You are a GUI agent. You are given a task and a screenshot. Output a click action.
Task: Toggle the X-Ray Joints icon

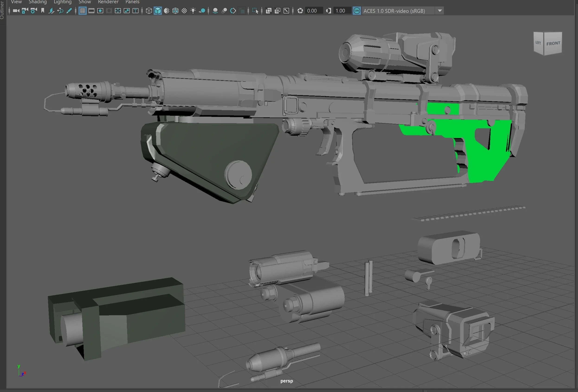point(286,11)
